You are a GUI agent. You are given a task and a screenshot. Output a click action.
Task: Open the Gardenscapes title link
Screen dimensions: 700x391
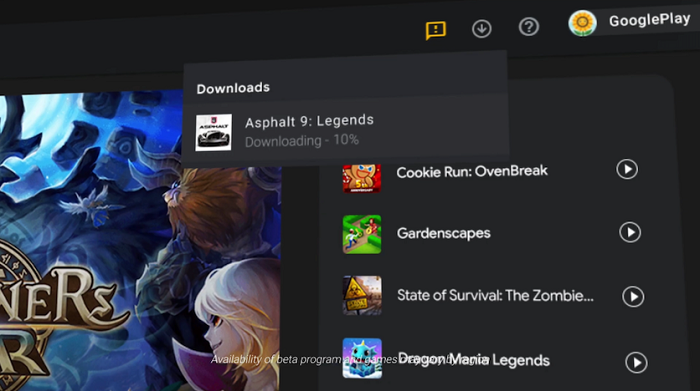tap(443, 233)
